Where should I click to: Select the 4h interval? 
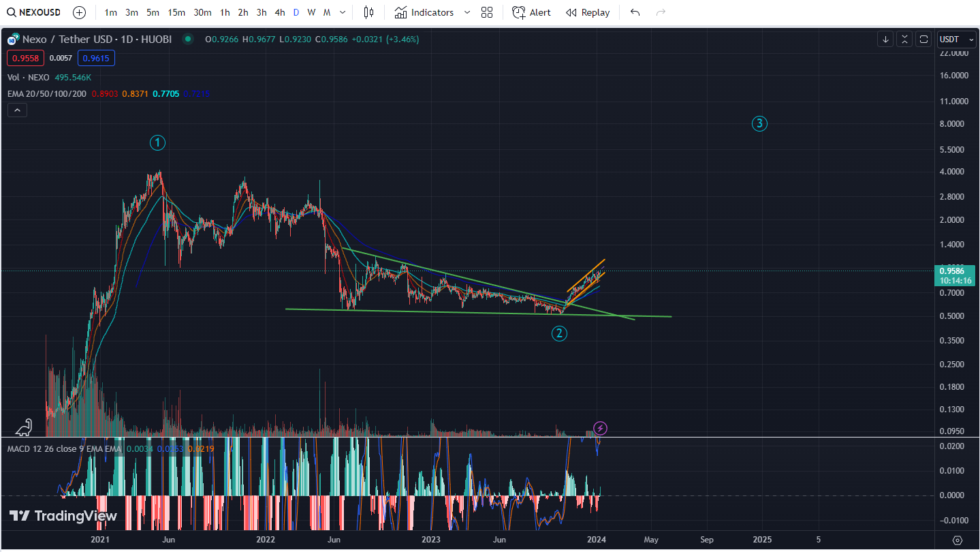280,12
